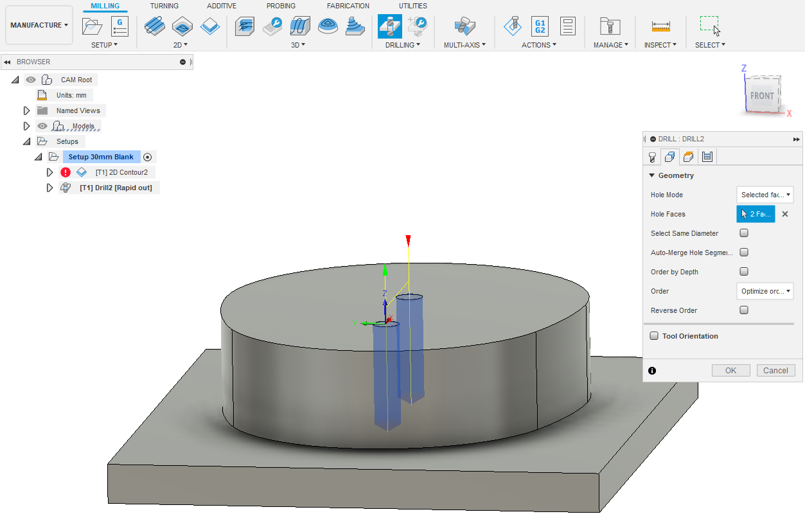Screen dimensions: 805x532
Task: Open the ACTIONS menu
Action: (x=539, y=45)
